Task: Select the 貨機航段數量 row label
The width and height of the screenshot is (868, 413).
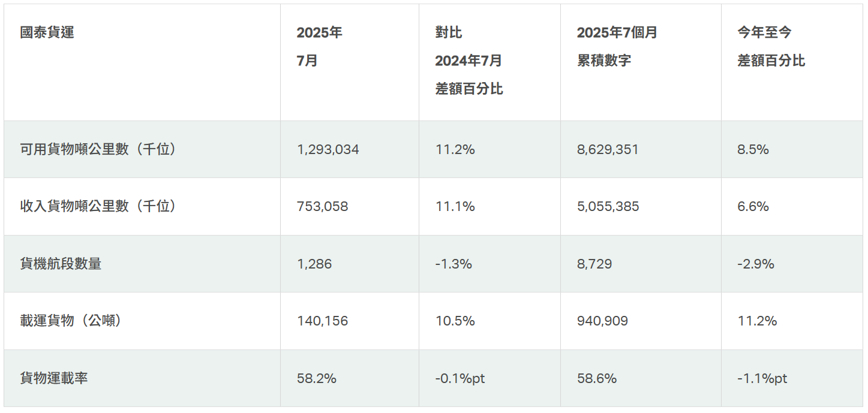Action: (61, 264)
